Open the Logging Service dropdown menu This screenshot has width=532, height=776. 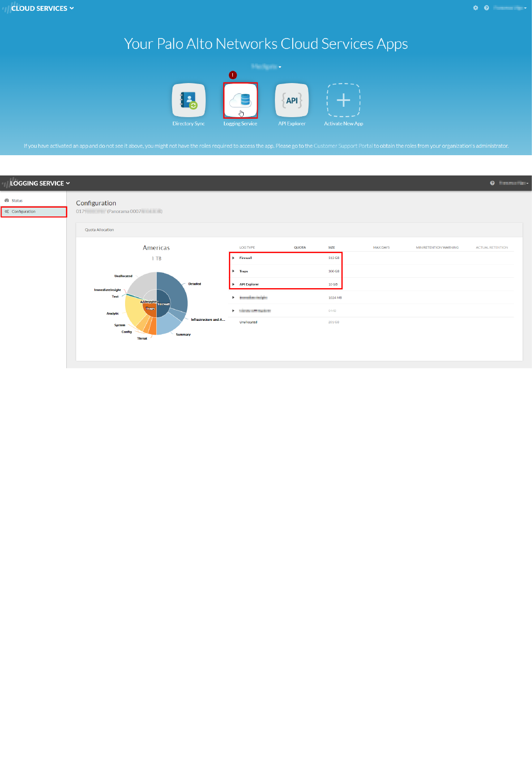tap(40, 183)
